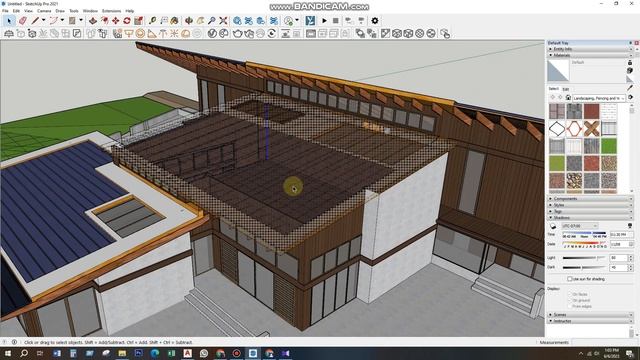Viewport: 640px width, 360px height.
Task: Open the Help menu
Action: 130,11
